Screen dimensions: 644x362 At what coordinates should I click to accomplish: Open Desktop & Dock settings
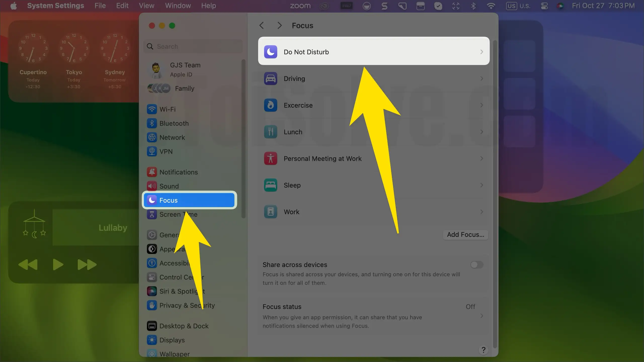coord(189,326)
